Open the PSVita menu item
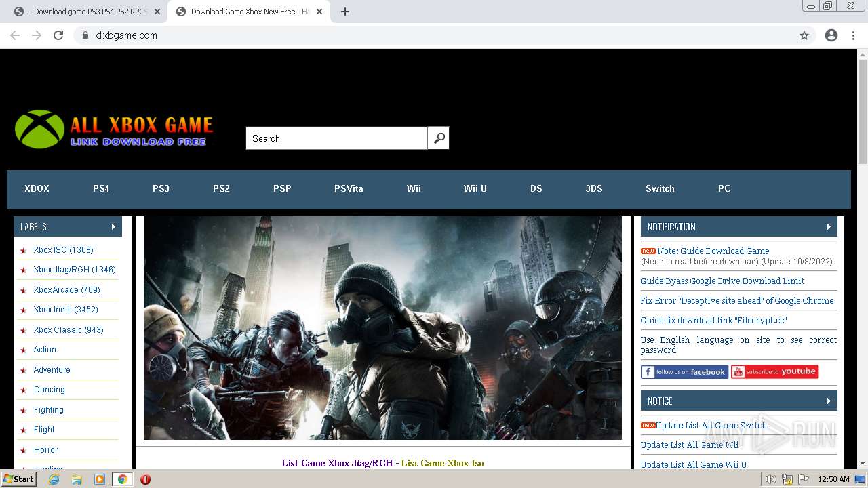This screenshot has height=488, width=868. pos(349,188)
